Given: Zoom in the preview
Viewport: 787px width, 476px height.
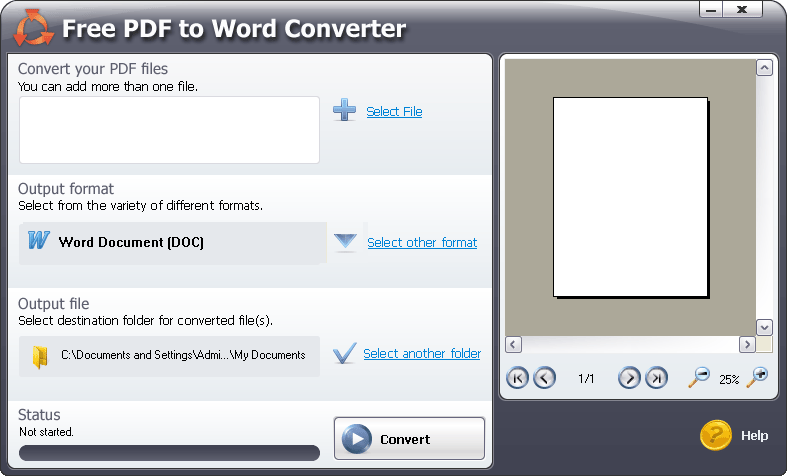Looking at the screenshot, I should (757, 377).
